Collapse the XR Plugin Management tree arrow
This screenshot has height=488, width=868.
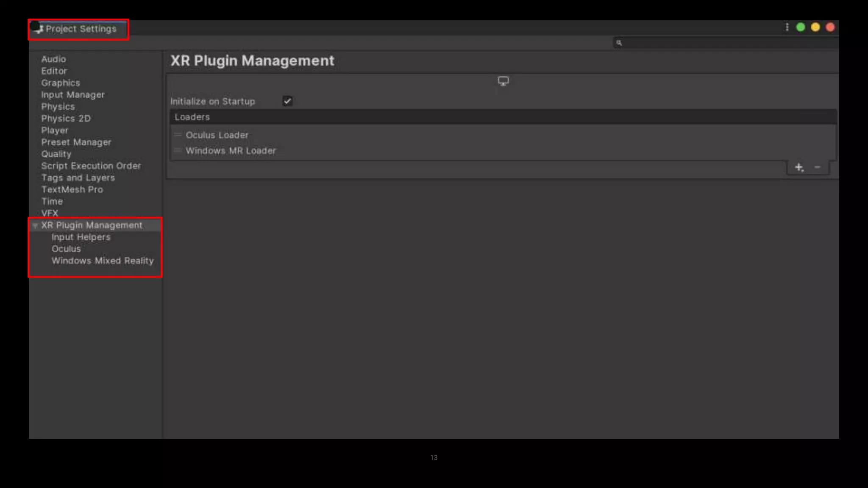click(35, 225)
